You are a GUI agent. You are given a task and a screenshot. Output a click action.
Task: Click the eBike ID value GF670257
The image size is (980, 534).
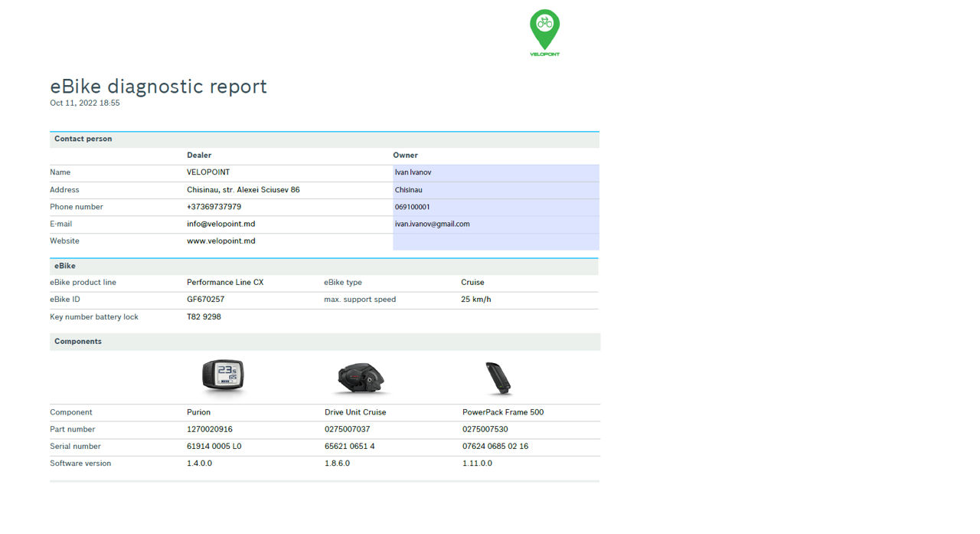(x=206, y=300)
